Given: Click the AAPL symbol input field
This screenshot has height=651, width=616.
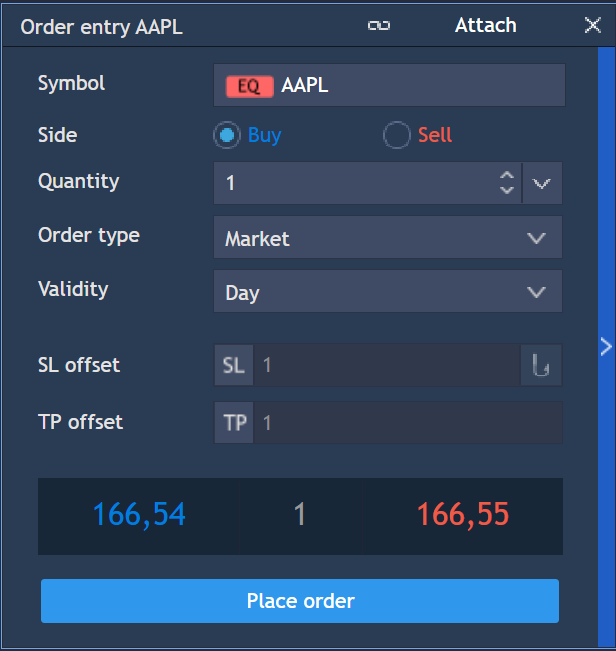Looking at the screenshot, I should [x=420, y=86].
